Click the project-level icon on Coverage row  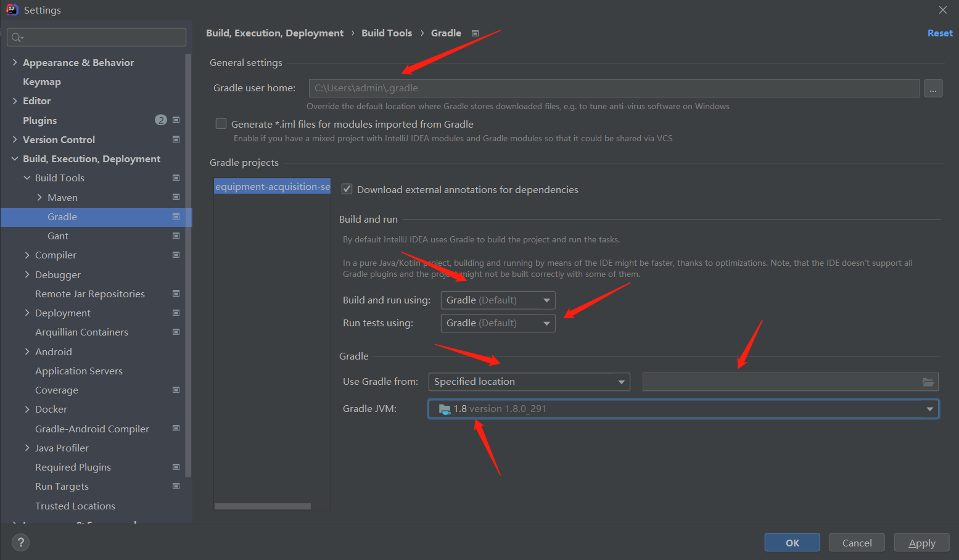176,390
